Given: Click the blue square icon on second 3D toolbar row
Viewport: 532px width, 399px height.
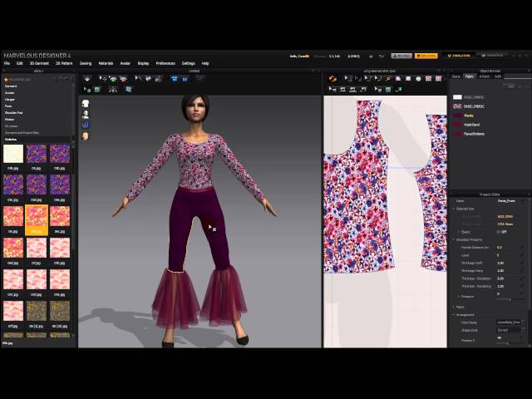Looking at the screenshot, I should point(129,90).
